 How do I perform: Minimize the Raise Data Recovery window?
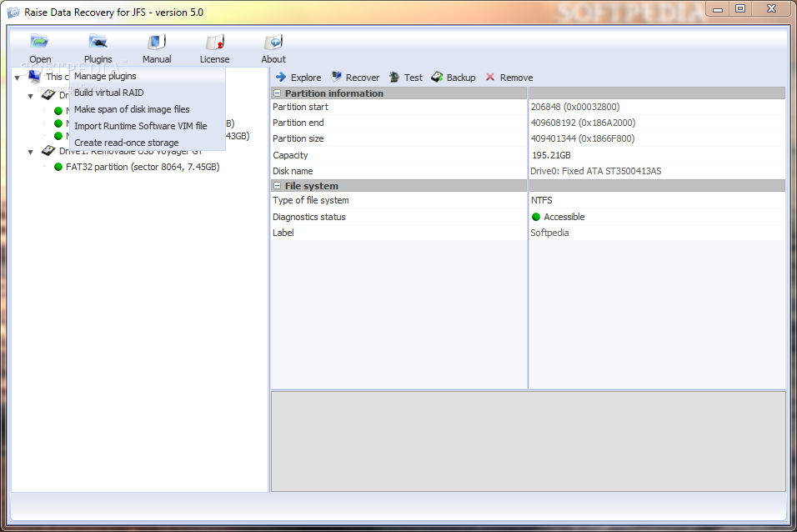(x=718, y=8)
